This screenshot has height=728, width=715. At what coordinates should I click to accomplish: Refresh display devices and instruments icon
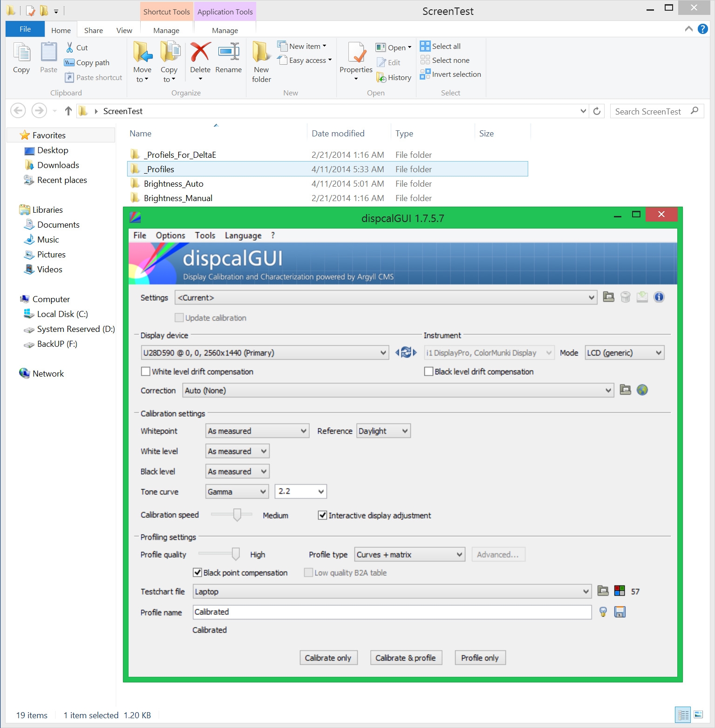tap(406, 352)
